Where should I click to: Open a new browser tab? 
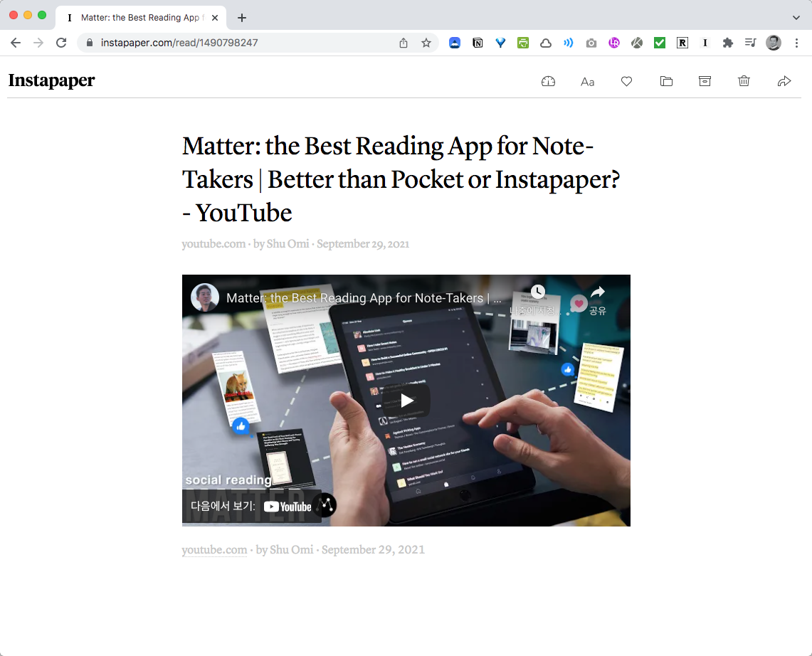point(242,18)
